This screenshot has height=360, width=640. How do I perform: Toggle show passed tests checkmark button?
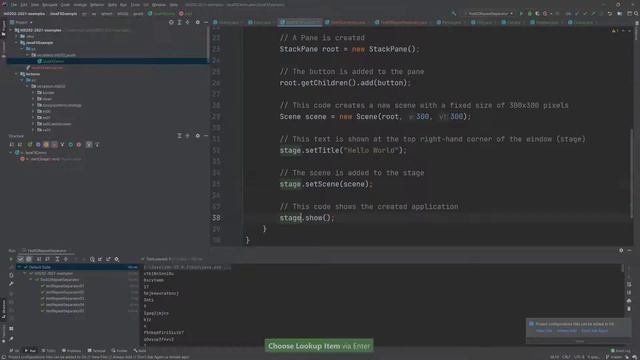(x=20, y=259)
